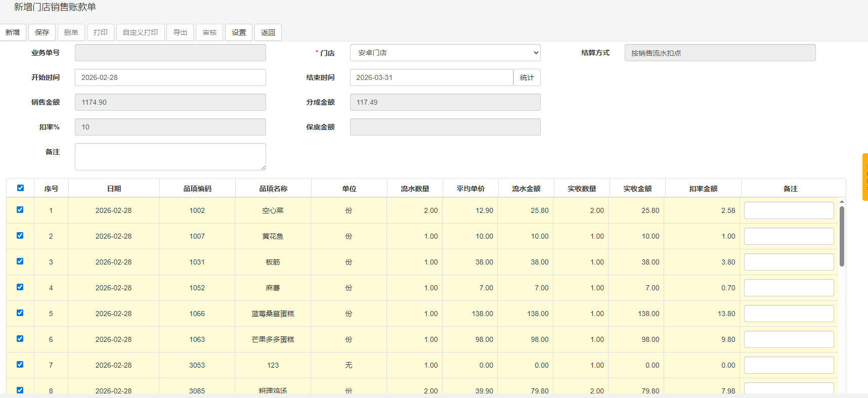The height and width of the screenshot is (398, 868).
Task: Toggle checkbox for row 7 item 123
Action: click(20, 365)
